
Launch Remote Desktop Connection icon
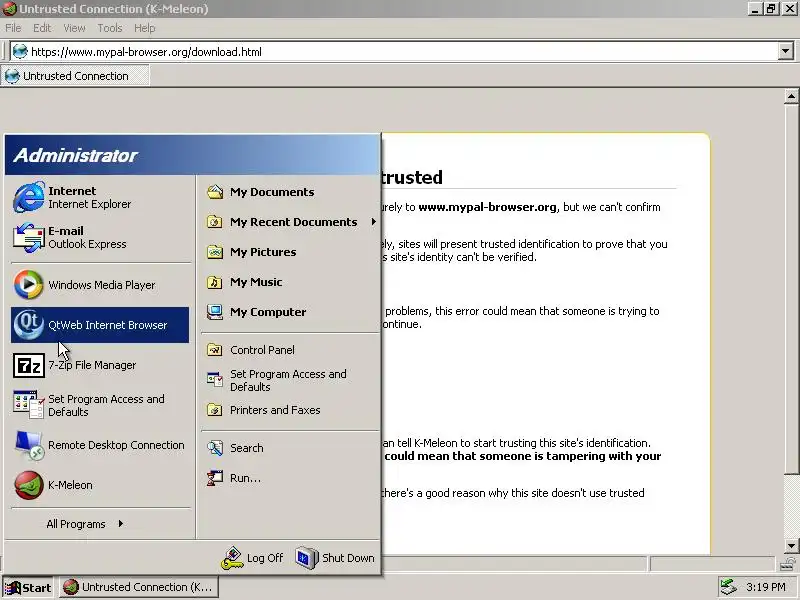click(29, 445)
